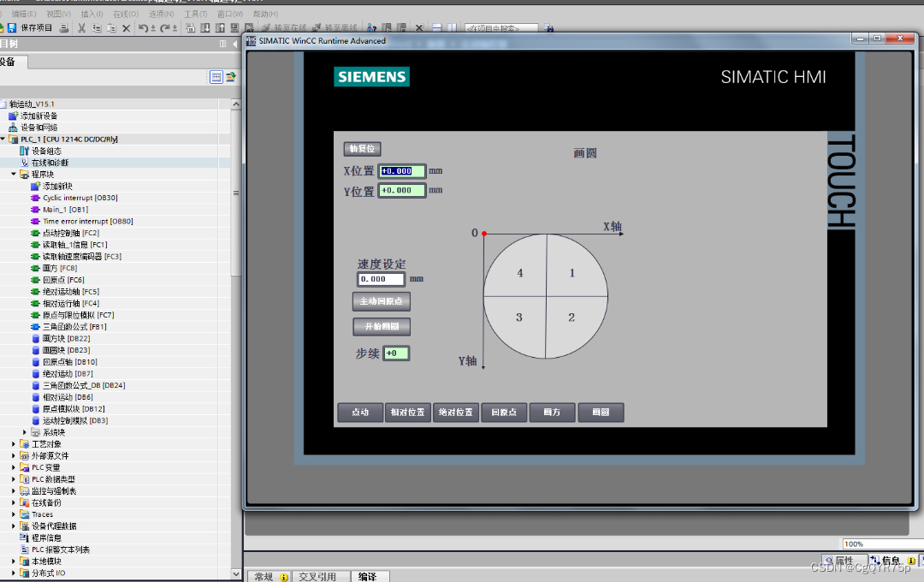
Task: Click the search binoculars icon
Action: tap(548, 27)
